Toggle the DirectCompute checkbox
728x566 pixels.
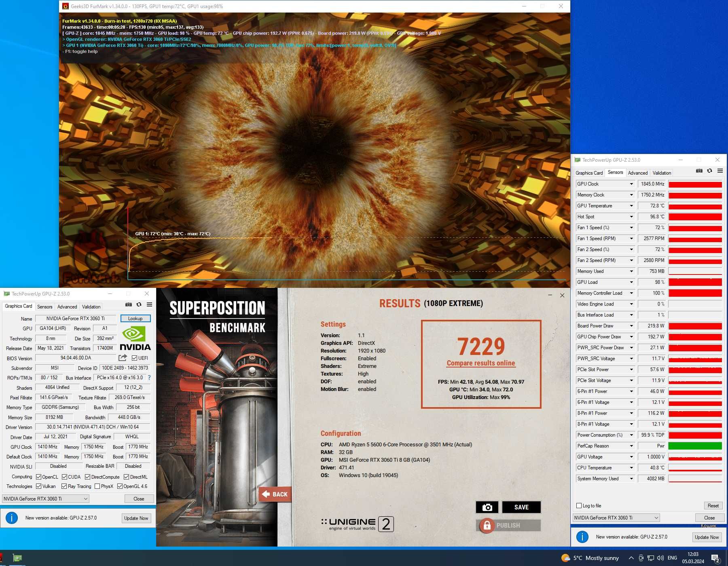88,477
